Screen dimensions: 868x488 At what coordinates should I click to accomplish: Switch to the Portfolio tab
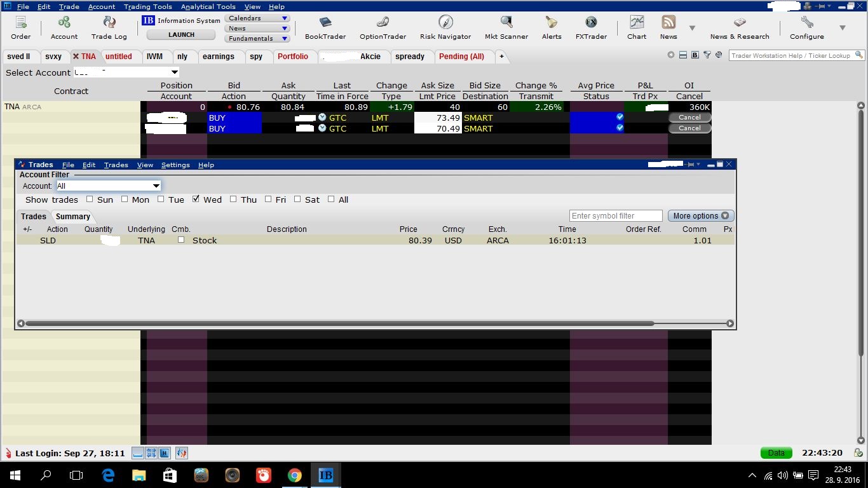293,57
